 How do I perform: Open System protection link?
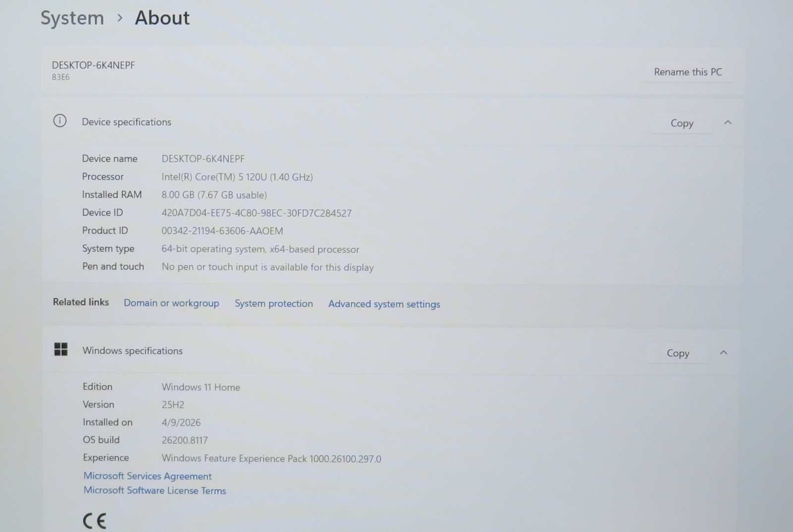(x=274, y=304)
